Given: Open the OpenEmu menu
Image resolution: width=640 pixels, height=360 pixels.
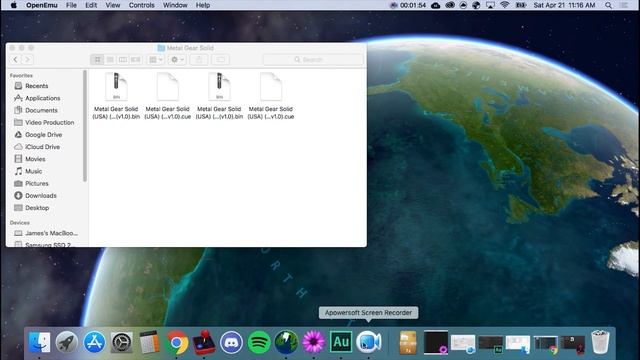Looking at the screenshot, I should (x=42, y=5).
